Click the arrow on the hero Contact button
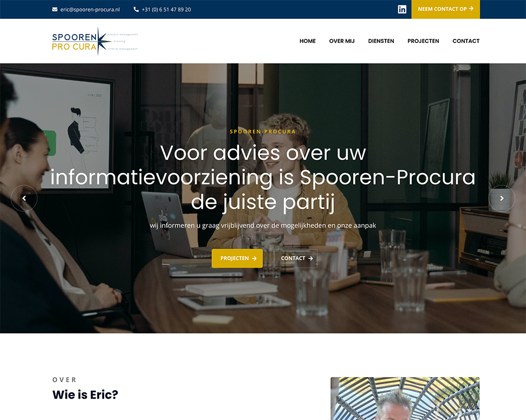 (x=310, y=258)
